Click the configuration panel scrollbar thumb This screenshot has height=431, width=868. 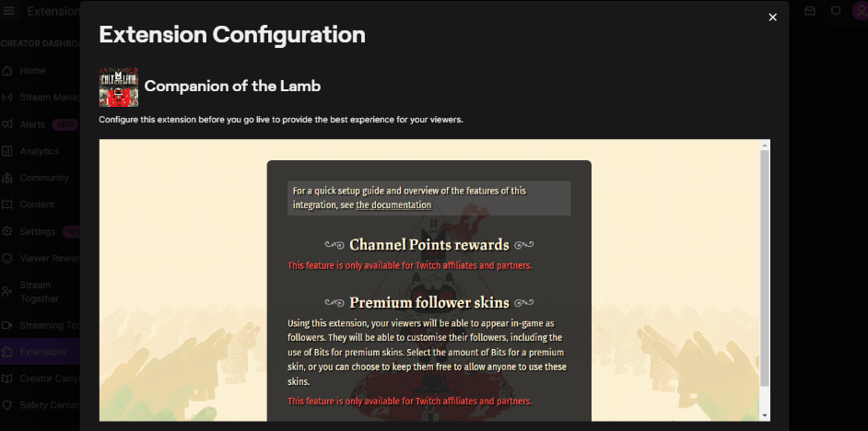coord(765,268)
